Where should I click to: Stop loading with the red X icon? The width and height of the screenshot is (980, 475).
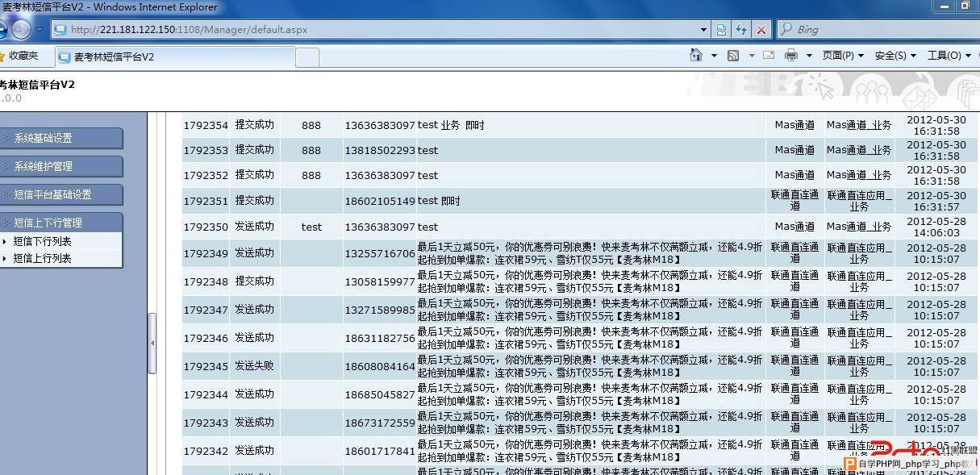[761, 30]
